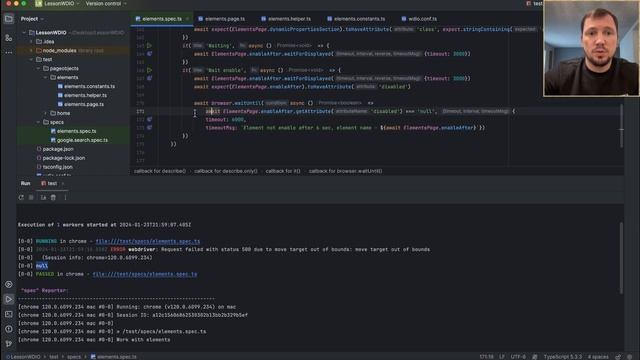Click the gutter marker on the second waitForDisplayed line
The height and width of the screenshot is (360, 640).
[x=149, y=78]
